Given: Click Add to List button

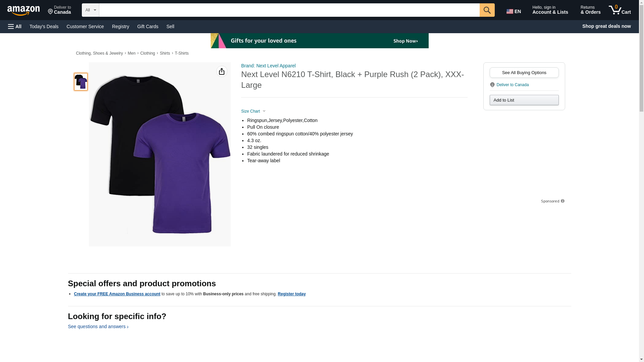Looking at the screenshot, I should click(524, 100).
